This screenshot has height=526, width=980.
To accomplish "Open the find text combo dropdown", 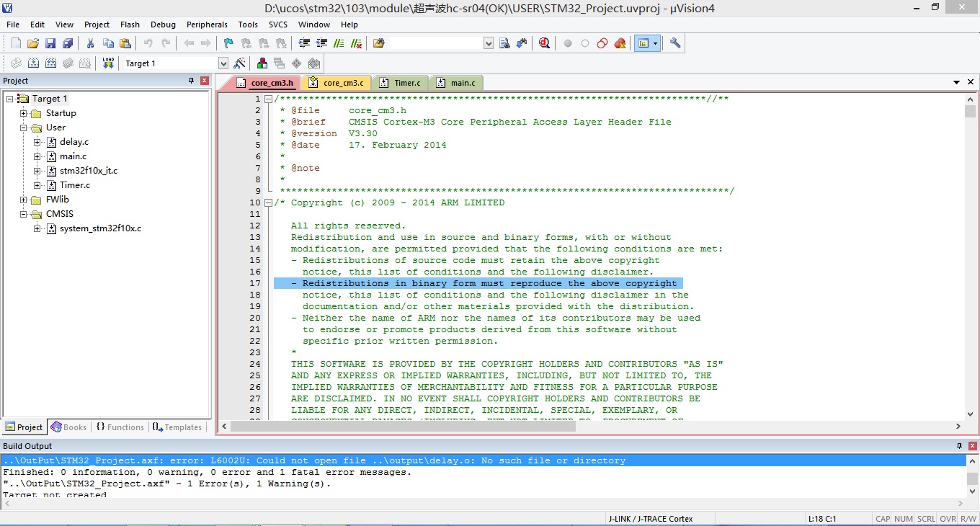I will click(489, 43).
